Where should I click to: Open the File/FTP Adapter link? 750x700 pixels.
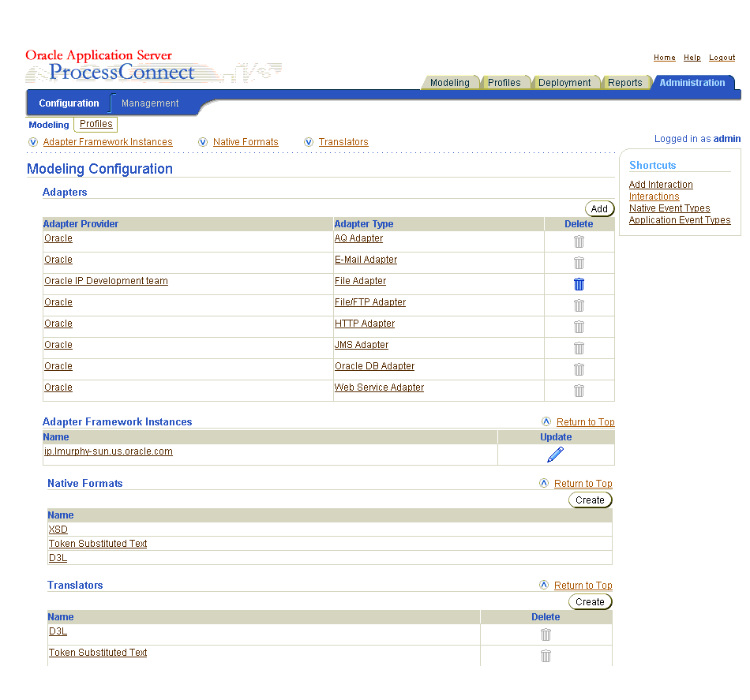pos(370,302)
